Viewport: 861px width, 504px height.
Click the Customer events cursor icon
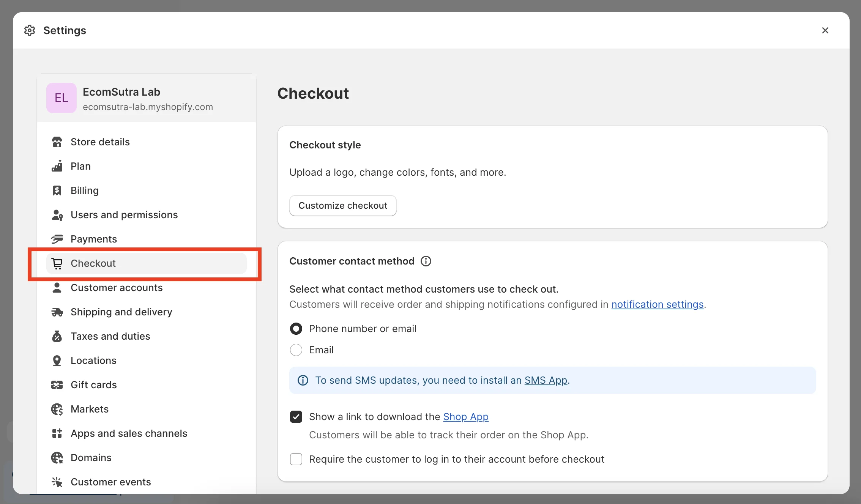(57, 482)
